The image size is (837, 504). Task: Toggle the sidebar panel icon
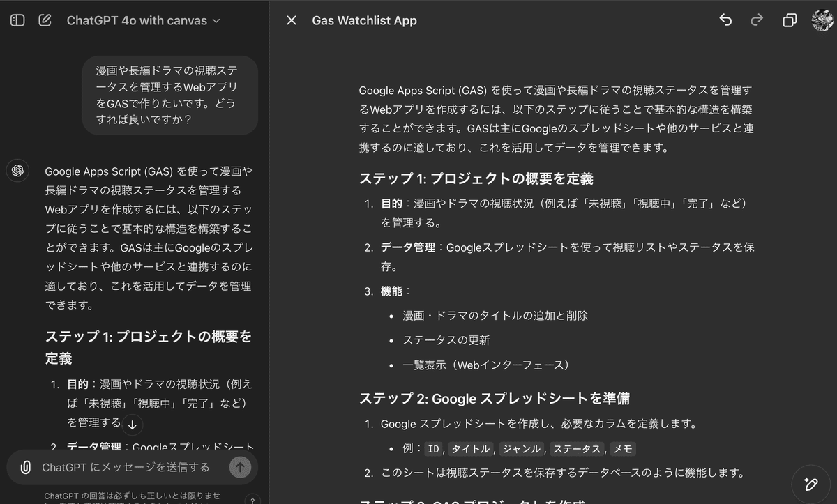click(17, 20)
